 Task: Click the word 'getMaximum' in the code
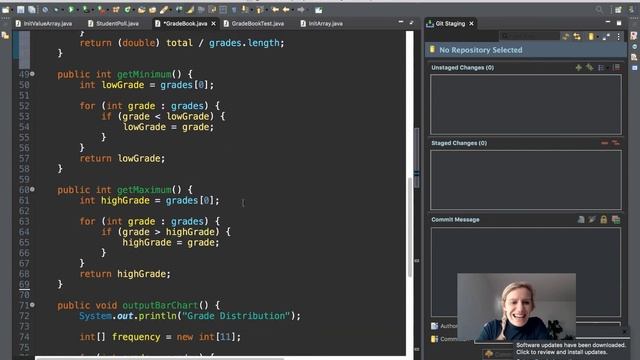(x=144, y=190)
